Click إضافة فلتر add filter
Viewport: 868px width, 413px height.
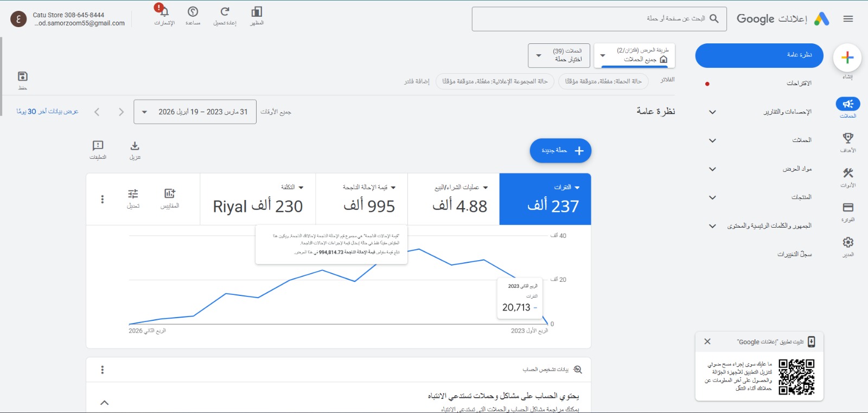417,81
